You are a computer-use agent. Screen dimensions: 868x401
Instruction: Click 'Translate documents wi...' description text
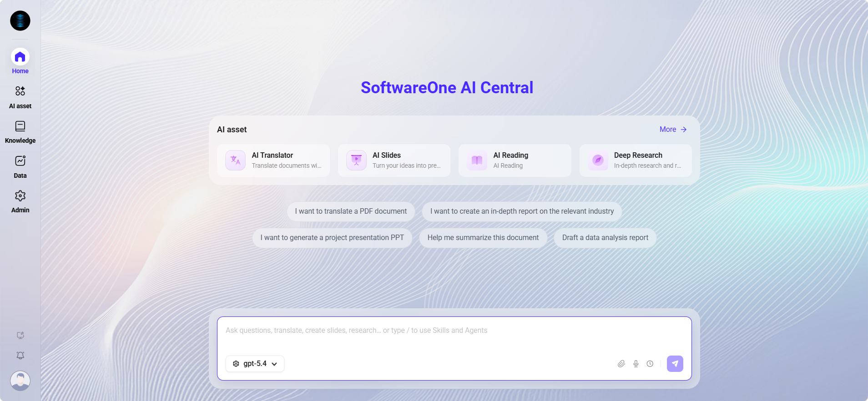(x=287, y=166)
